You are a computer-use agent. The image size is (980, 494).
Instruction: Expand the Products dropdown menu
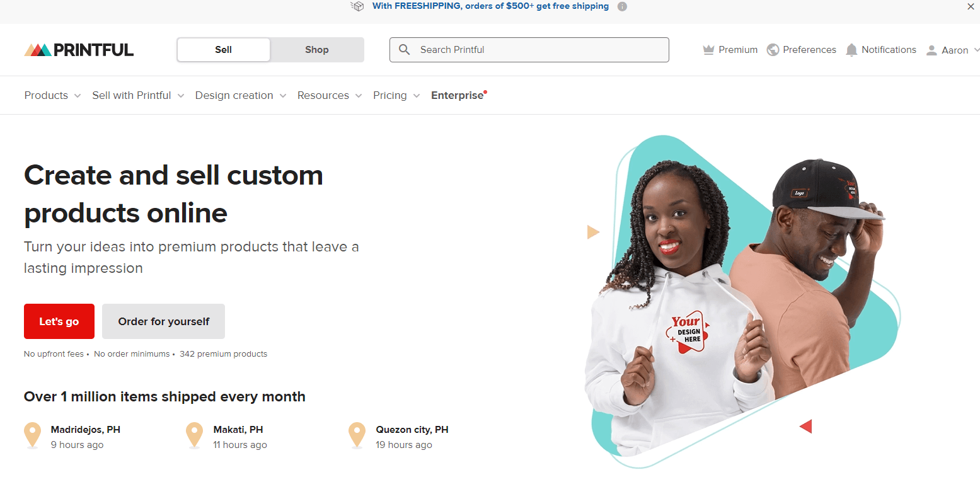[x=53, y=95]
